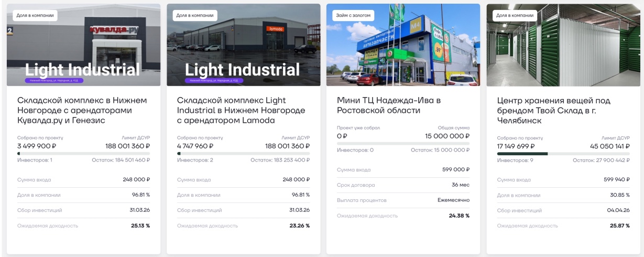The image size is (644, 257).
Task: Open Центр хранения вещей Твой Склад title
Action: 553,110
